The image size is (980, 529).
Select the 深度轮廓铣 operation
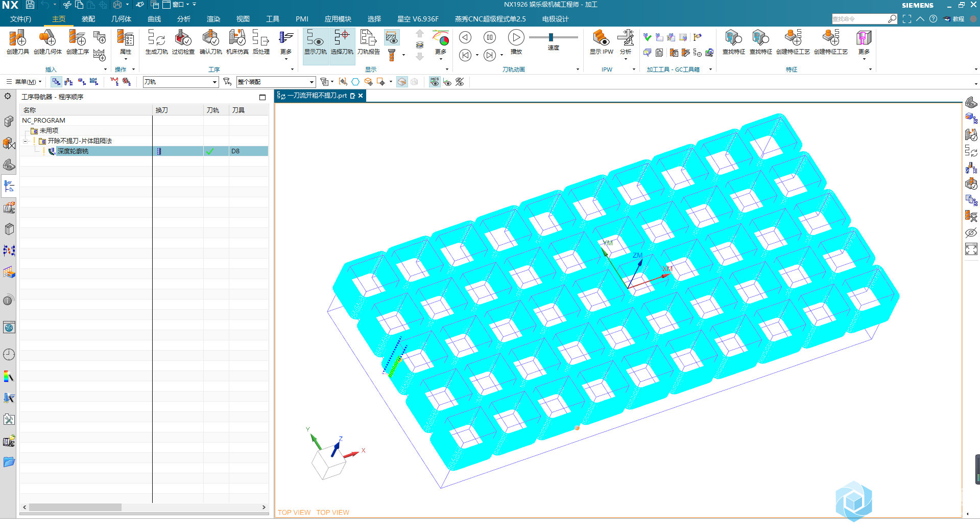coord(73,151)
